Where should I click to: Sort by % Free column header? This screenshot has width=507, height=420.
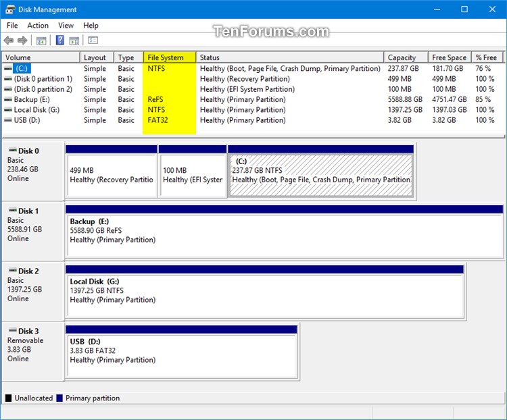click(487, 57)
